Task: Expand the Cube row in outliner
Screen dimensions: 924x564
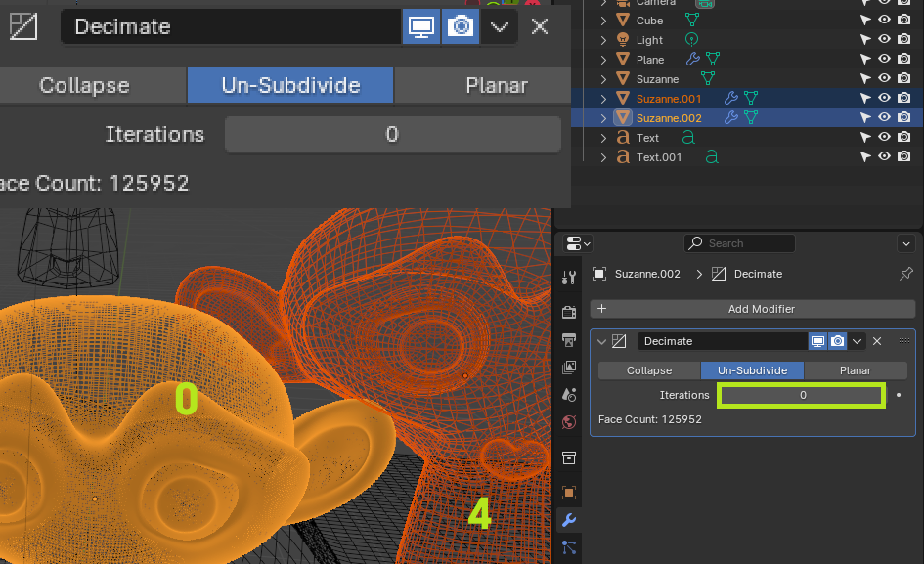Action: pyautogui.click(x=603, y=20)
